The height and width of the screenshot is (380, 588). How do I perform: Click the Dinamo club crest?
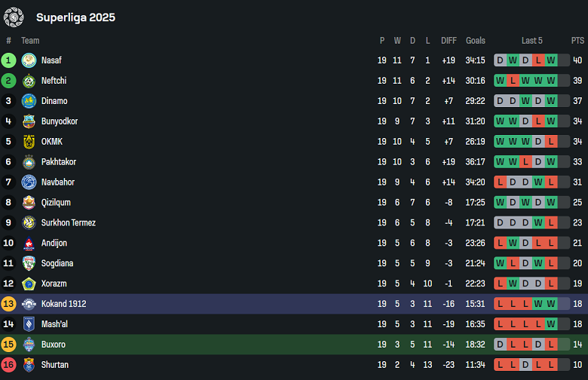pyautogui.click(x=29, y=101)
